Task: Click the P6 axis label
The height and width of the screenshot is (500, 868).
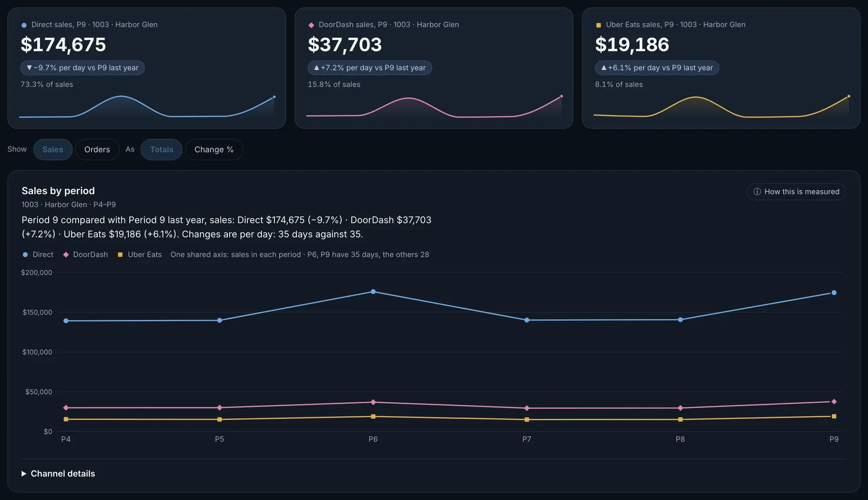Action: coord(373,439)
